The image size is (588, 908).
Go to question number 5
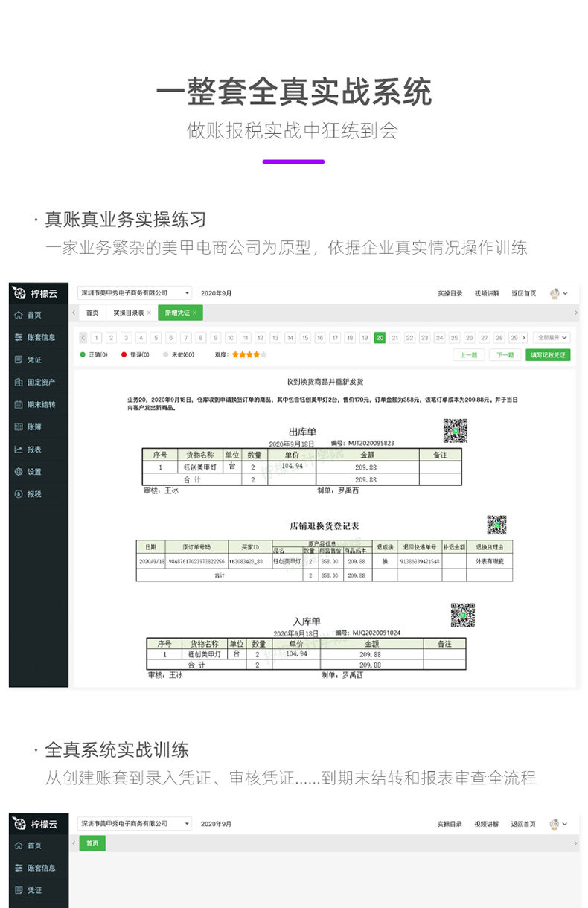(x=156, y=337)
